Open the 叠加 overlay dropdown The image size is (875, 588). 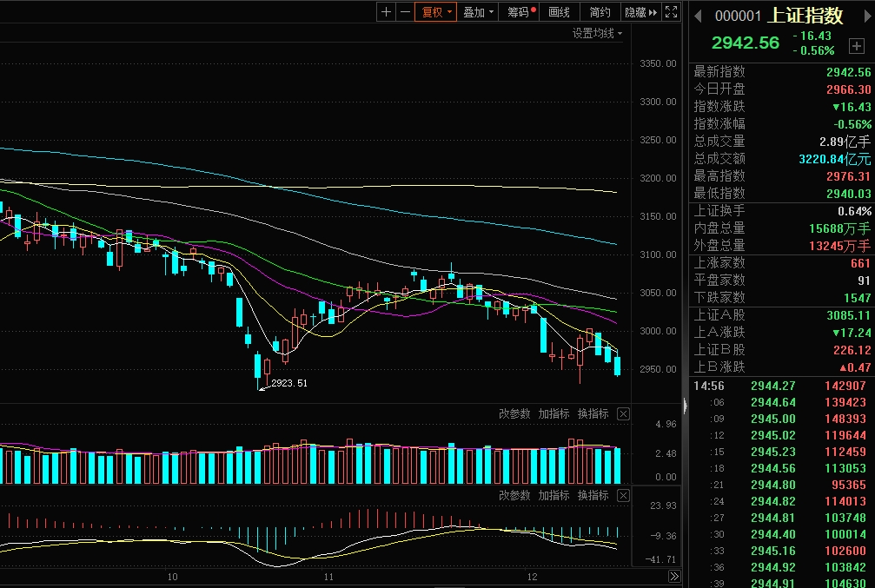coord(479,12)
